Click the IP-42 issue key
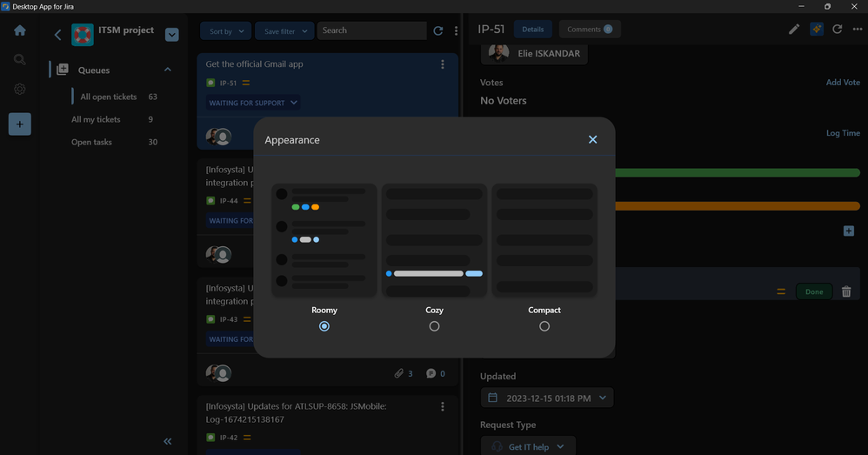 (x=229, y=438)
